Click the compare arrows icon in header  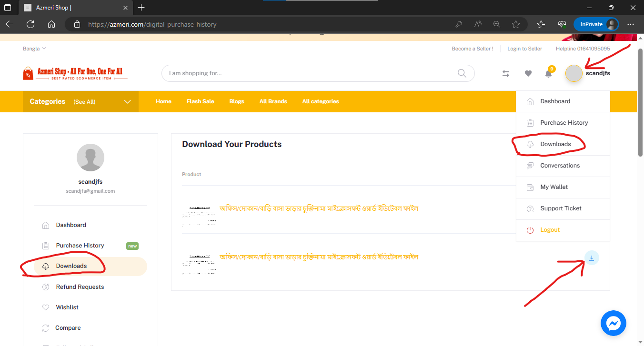click(x=506, y=73)
